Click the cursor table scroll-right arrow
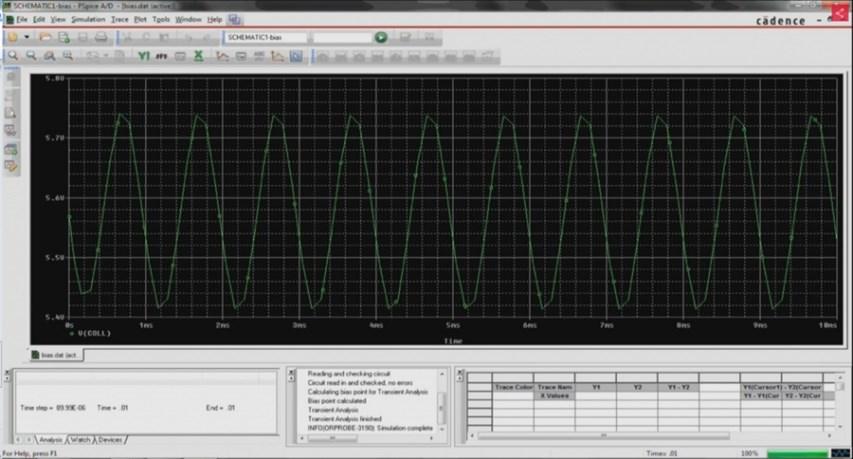This screenshot has height=459, width=853. tap(829, 436)
